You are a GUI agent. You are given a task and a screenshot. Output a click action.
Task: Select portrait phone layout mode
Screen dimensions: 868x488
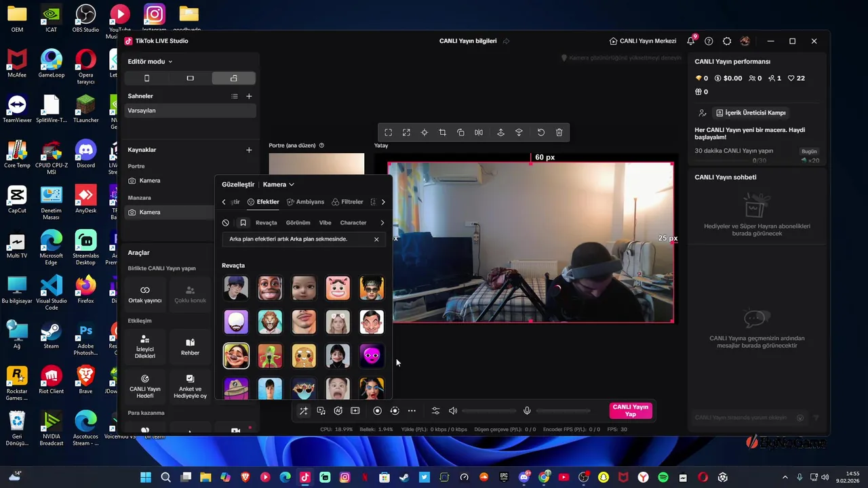click(146, 79)
